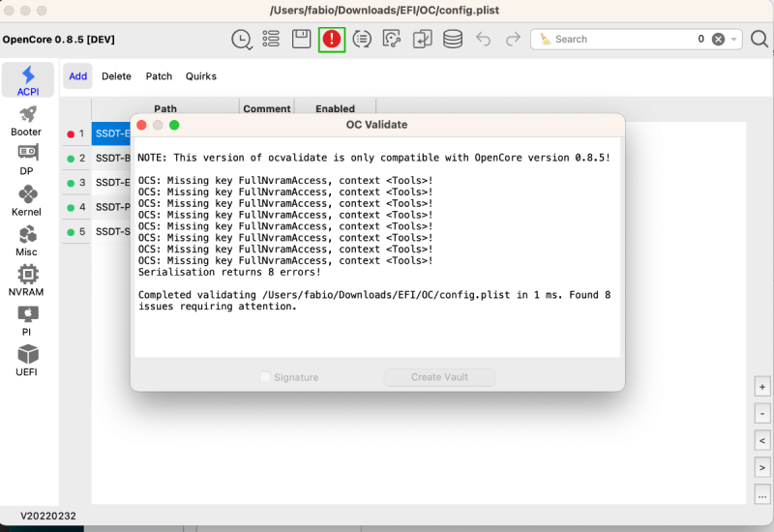Click the clock history icon in toolbar
Image resolution: width=774 pixels, height=532 pixels.
[242, 40]
